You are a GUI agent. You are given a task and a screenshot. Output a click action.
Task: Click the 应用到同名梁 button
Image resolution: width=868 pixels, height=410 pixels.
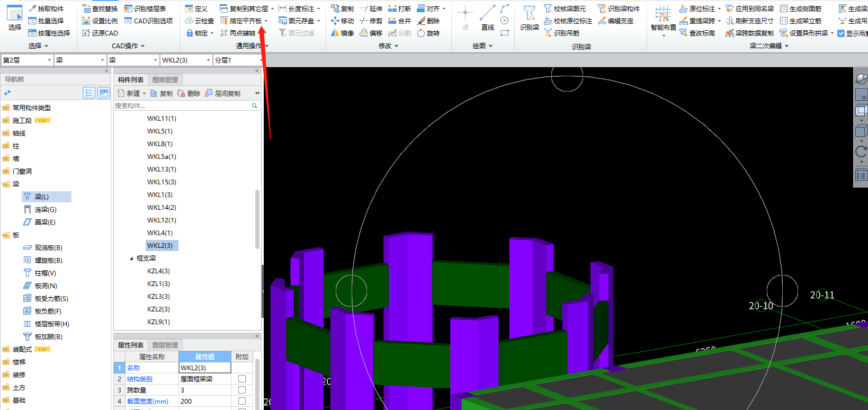(x=749, y=8)
